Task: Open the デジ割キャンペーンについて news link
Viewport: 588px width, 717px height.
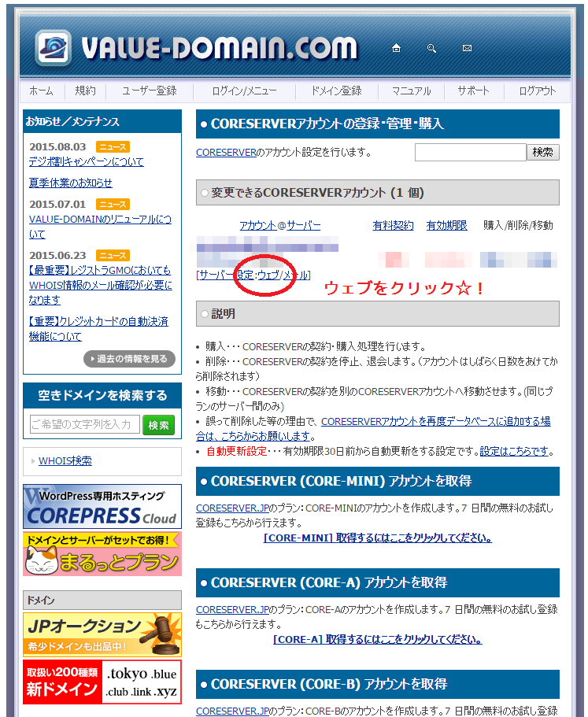Action: (87, 161)
